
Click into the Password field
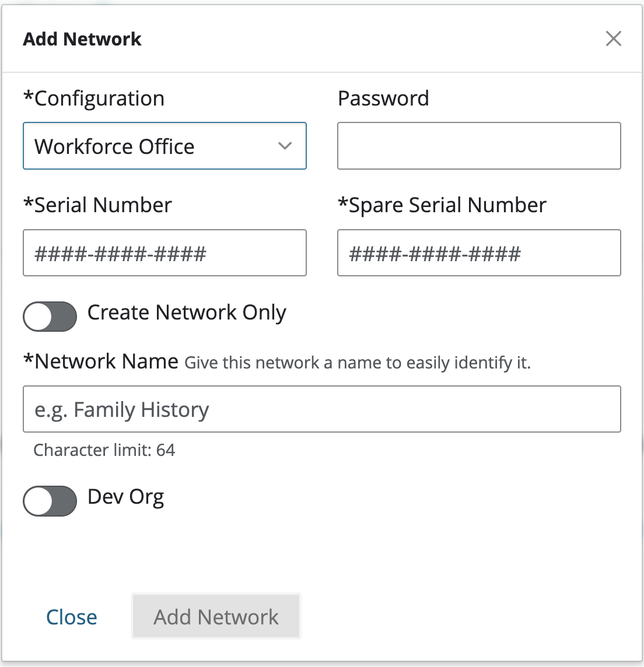[x=479, y=146]
